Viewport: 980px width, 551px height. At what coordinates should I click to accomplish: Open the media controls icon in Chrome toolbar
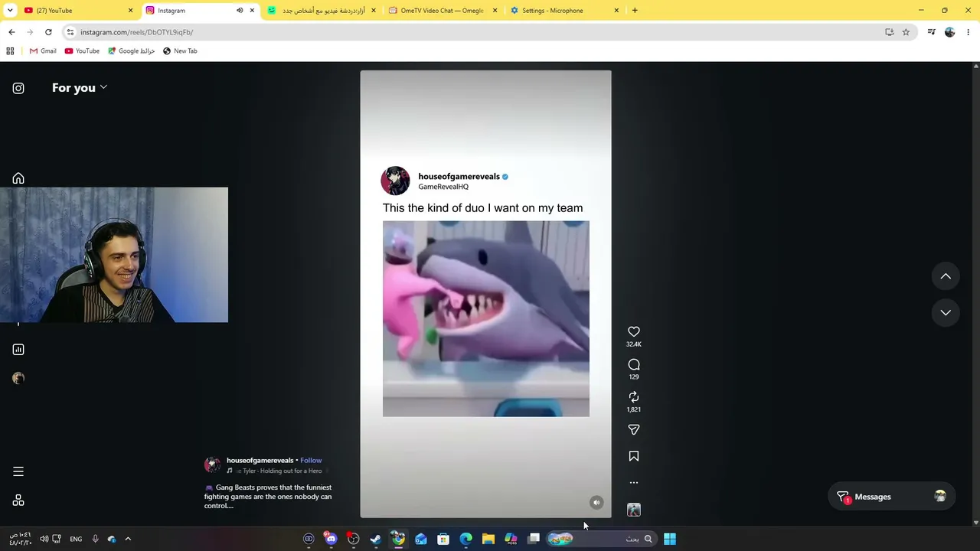931,32
